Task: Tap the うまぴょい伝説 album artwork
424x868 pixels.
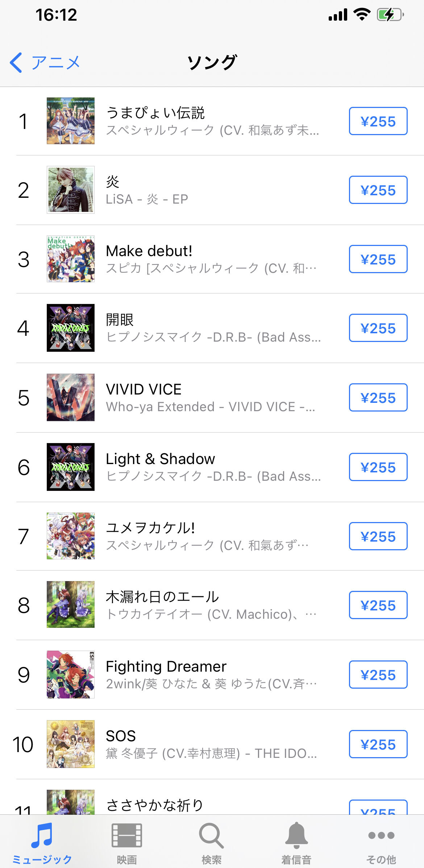Action: pyautogui.click(x=71, y=121)
